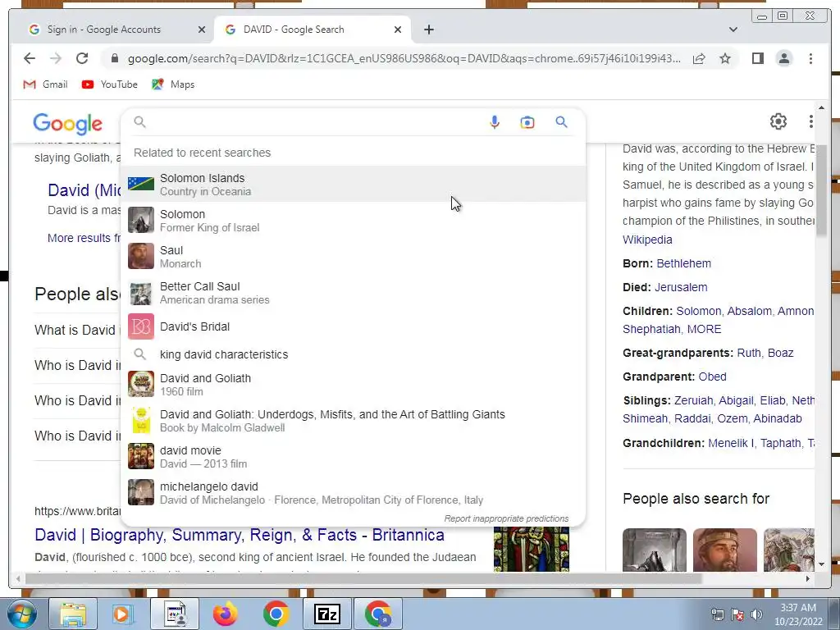Viewport: 840px width, 630px height.
Task: Follow the Obed grandparent link
Action: [x=712, y=377]
